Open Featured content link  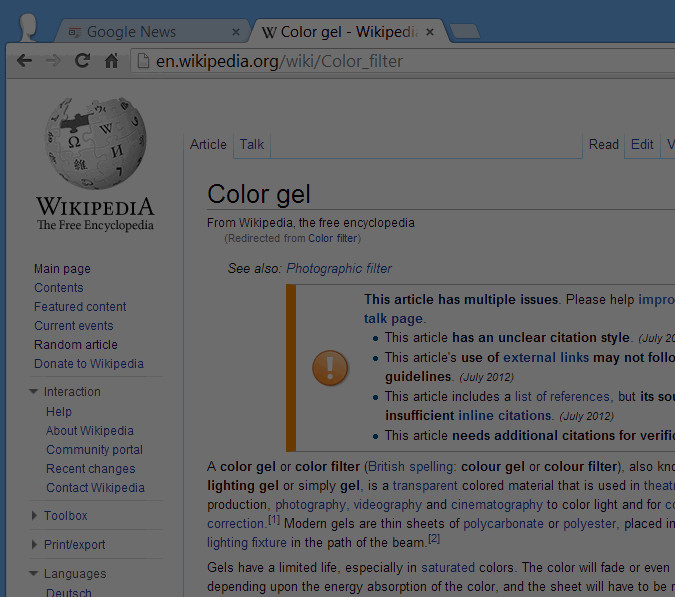80,306
